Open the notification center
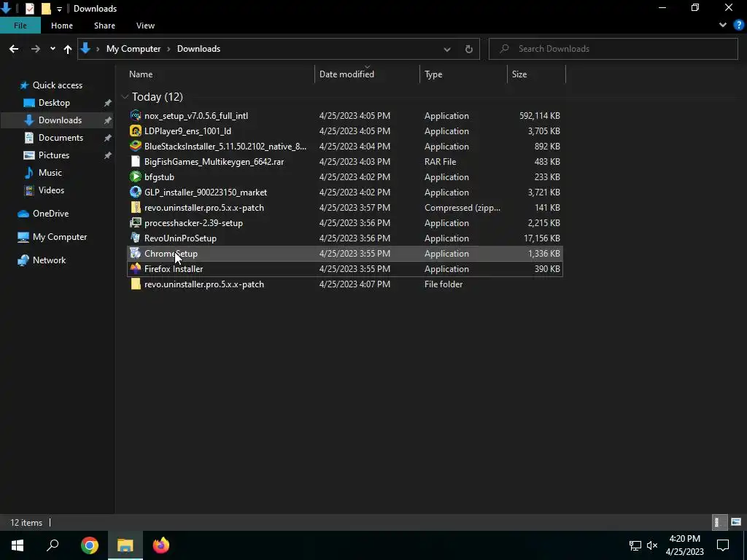Screen dimensions: 747x560 point(723,545)
